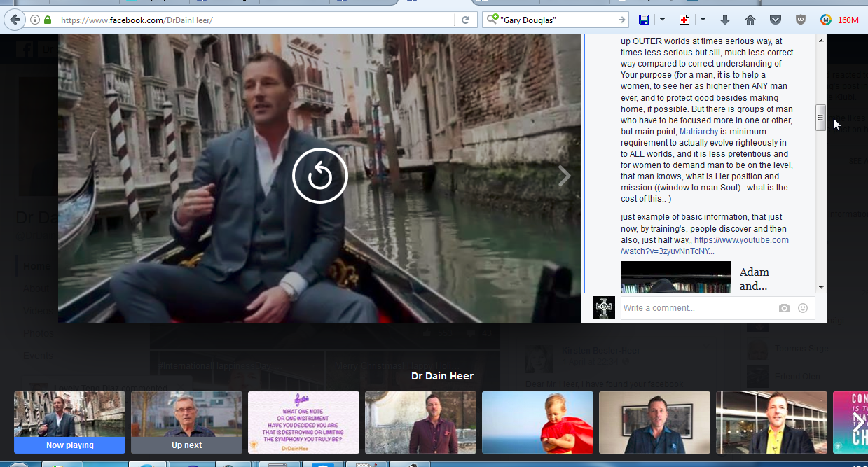Click the blue floppy disk save icon
868x467 pixels.
pos(644,20)
